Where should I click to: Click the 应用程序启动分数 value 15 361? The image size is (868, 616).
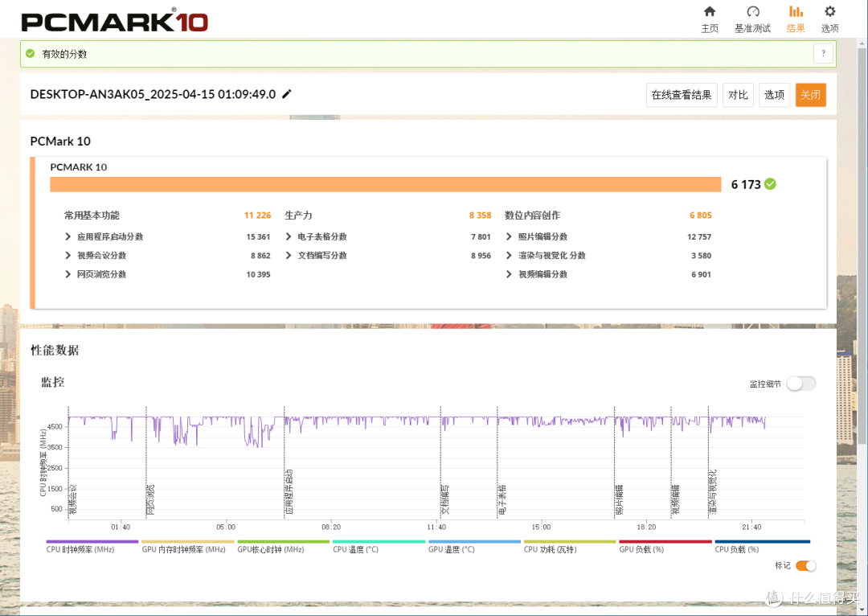[258, 236]
